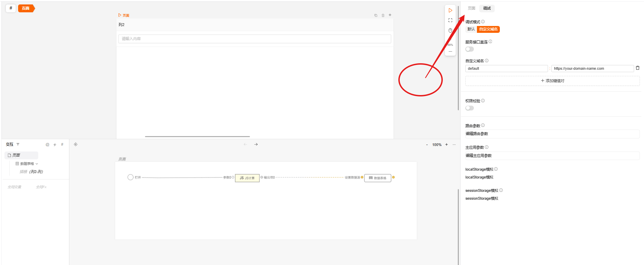Image resolution: width=644 pixels, height=265 pixels.
Task: Click the domain URL input field
Action: click(x=592, y=69)
